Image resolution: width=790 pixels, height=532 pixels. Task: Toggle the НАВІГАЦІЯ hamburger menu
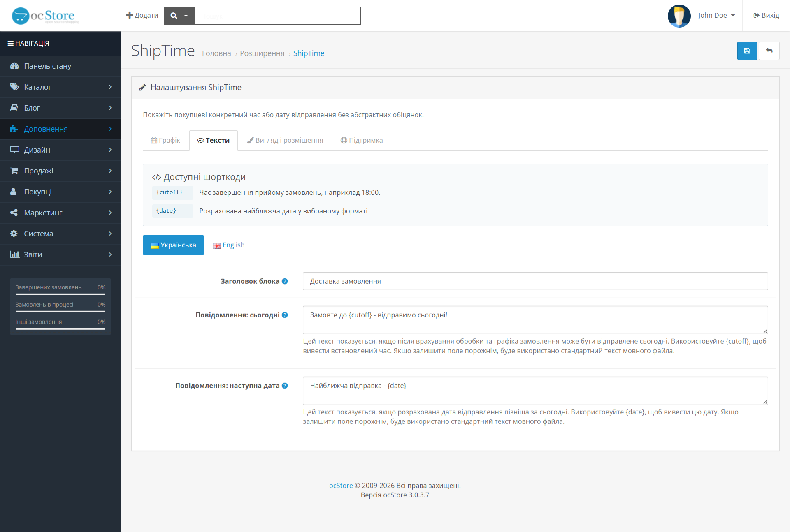pos(28,43)
